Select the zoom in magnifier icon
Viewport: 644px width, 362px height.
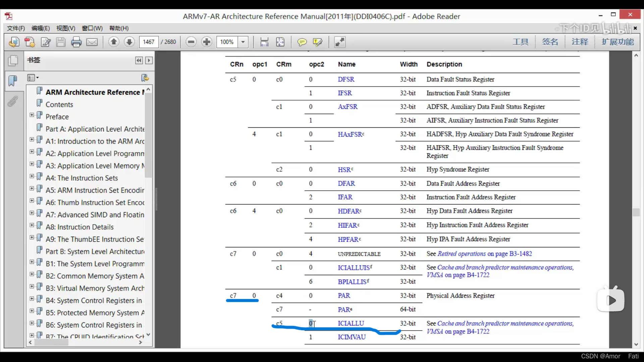pyautogui.click(x=207, y=42)
